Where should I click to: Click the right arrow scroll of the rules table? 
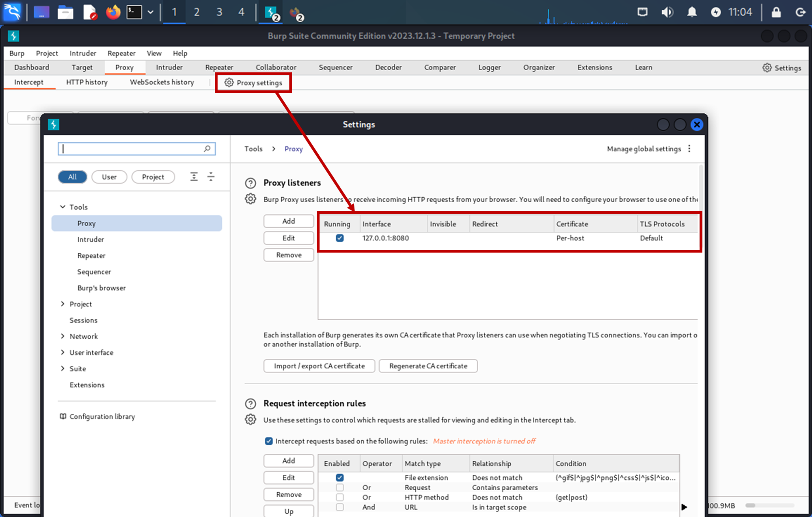tap(684, 507)
